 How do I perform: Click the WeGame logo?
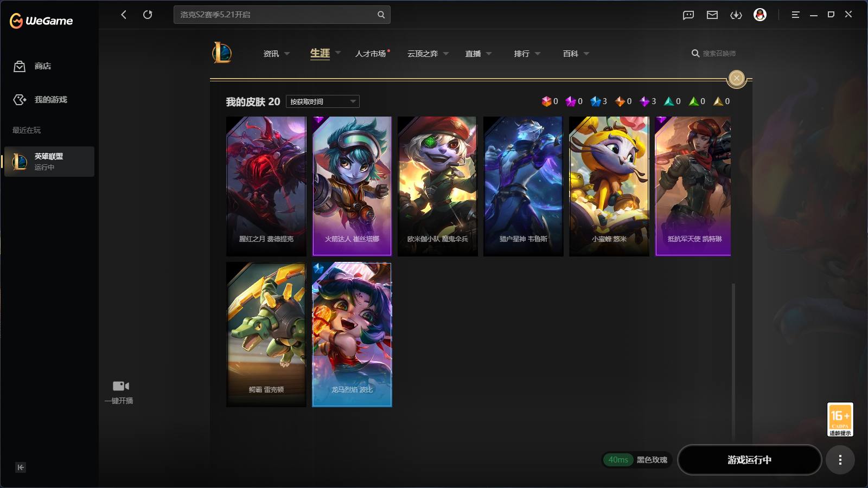(41, 21)
